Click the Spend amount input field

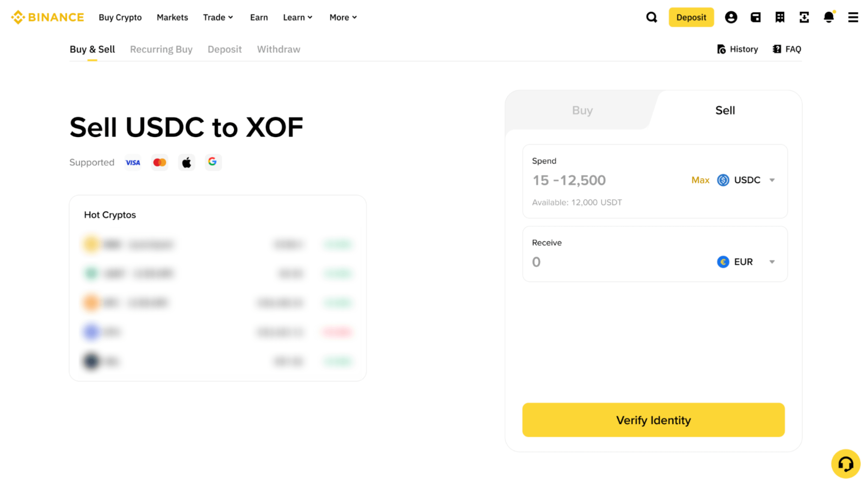point(606,180)
